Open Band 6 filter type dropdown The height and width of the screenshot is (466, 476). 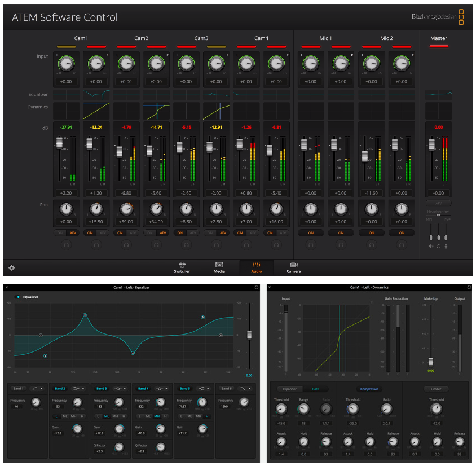245,389
